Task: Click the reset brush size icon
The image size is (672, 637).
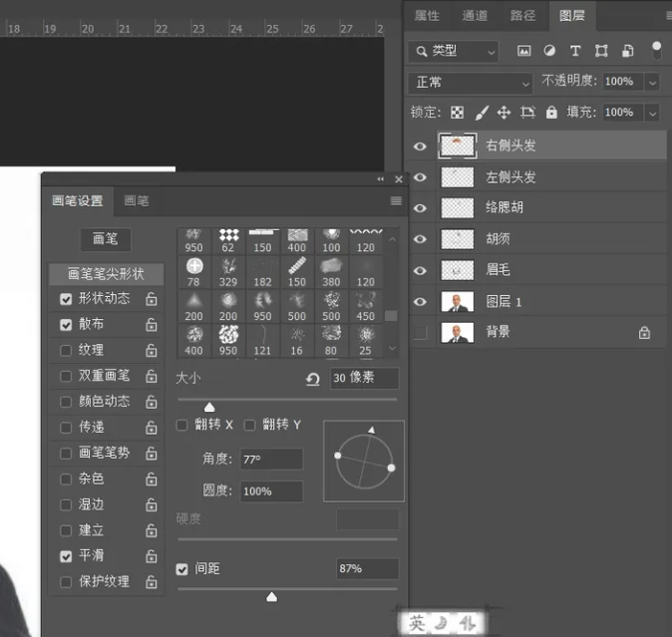Action: coord(313,379)
